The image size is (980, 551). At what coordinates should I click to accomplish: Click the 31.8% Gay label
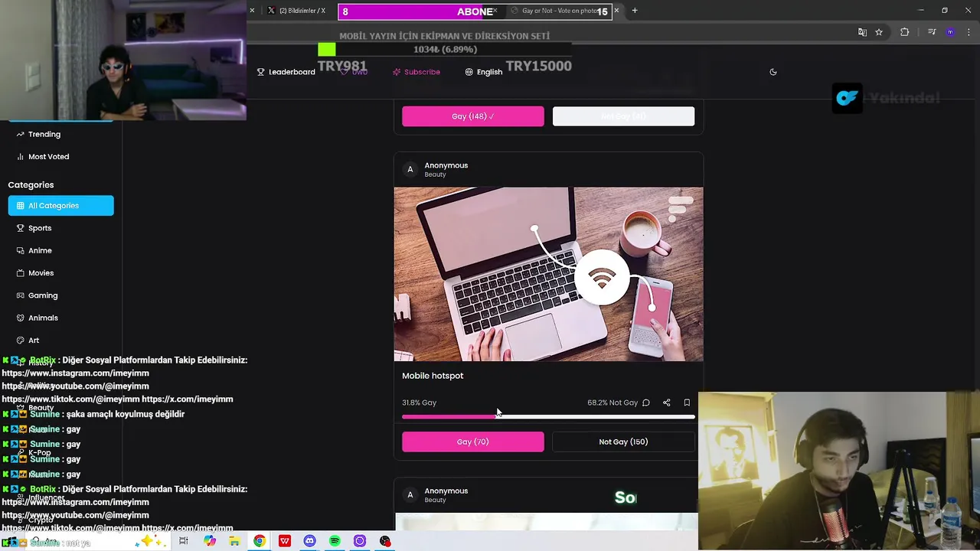coord(419,403)
